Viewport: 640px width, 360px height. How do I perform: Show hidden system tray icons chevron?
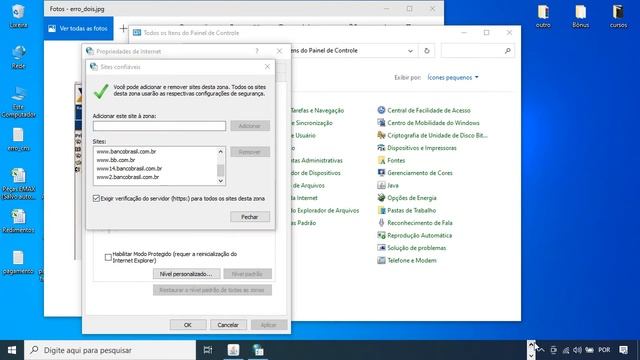coord(541,350)
